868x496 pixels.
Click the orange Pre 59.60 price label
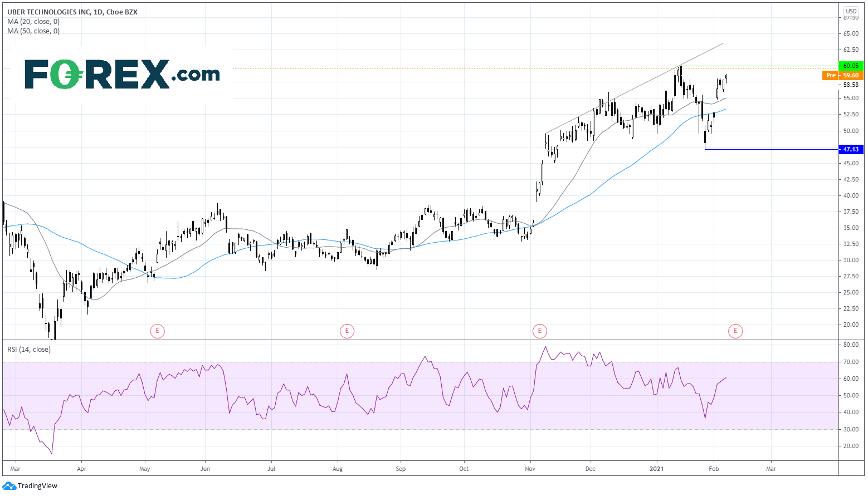[842, 75]
